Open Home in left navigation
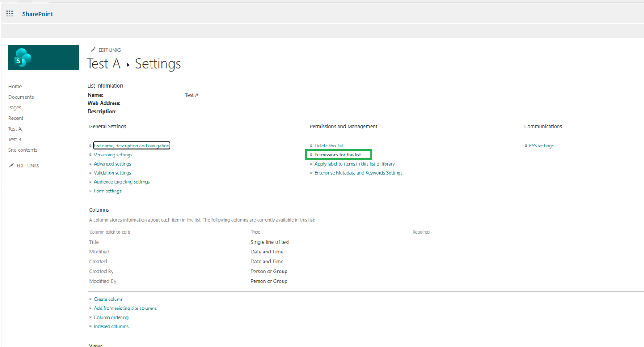This screenshot has height=347, width=644. (15, 86)
